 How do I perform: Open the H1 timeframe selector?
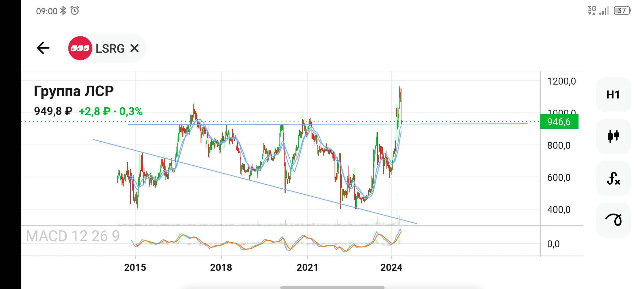(613, 95)
